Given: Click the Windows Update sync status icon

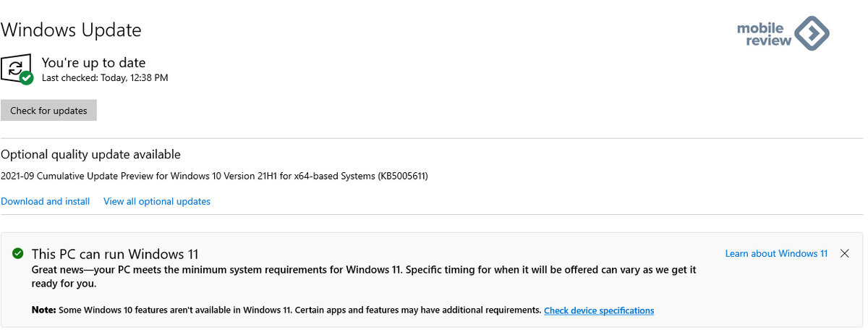Looking at the screenshot, I should pyautogui.click(x=17, y=69).
